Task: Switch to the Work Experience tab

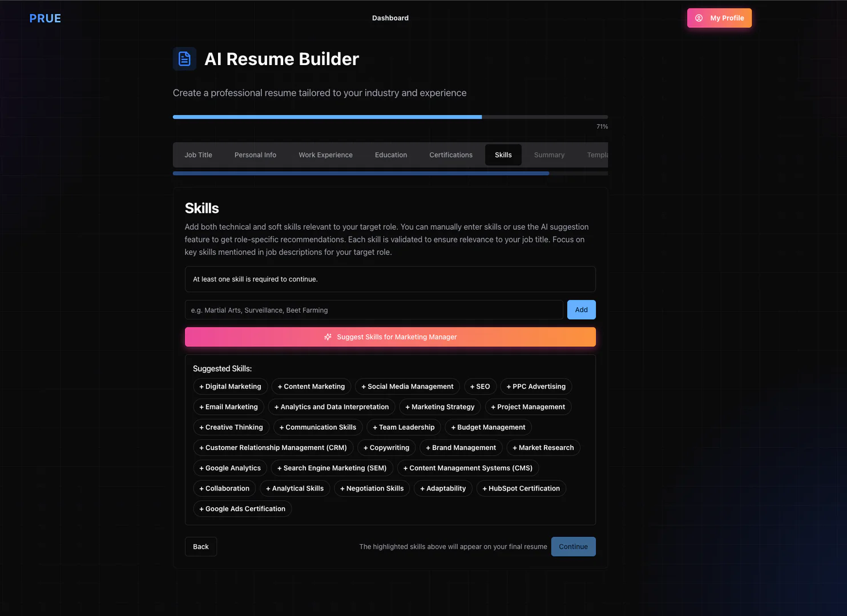Action: 325,155
